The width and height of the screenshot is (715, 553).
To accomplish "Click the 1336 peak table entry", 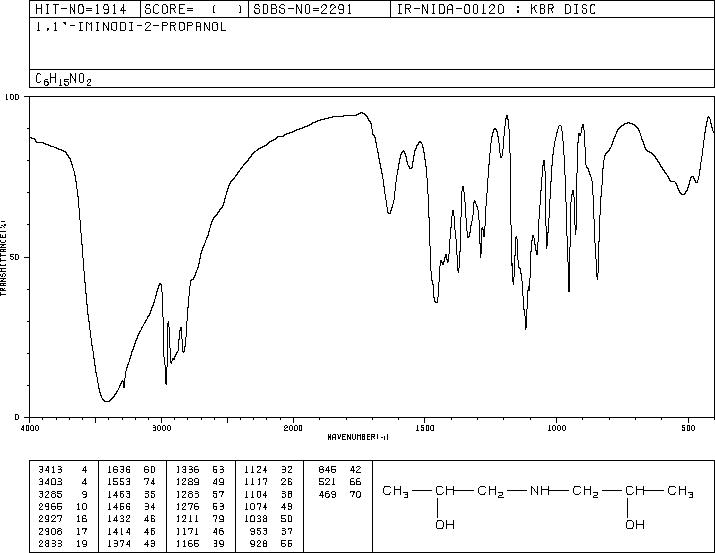I will click(x=200, y=470).
